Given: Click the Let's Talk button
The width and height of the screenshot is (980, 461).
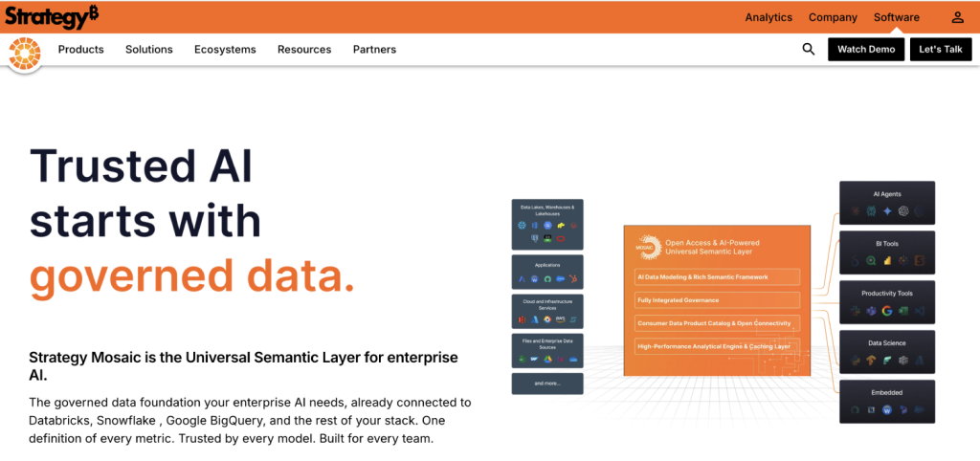Looking at the screenshot, I should 941,50.
